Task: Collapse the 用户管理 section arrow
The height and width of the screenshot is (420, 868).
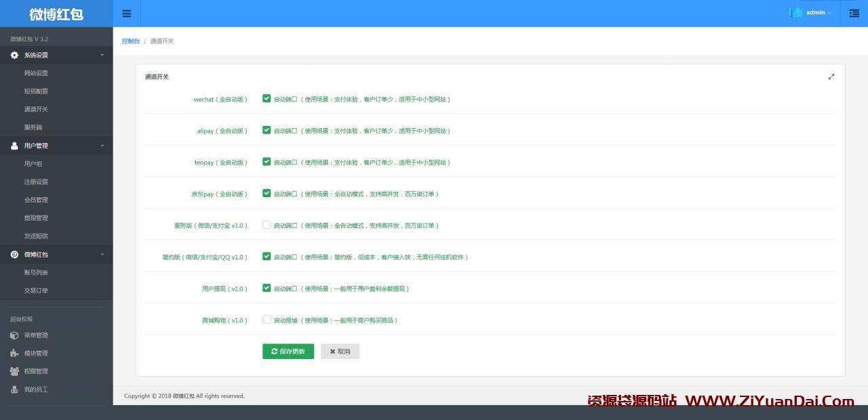Action: pyautogui.click(x=102, y=146)
